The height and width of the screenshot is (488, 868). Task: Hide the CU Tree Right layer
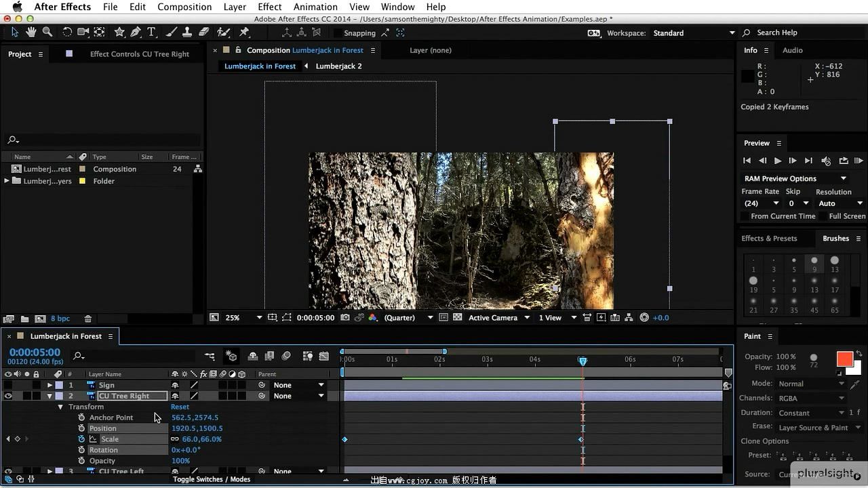pos(8,396)
